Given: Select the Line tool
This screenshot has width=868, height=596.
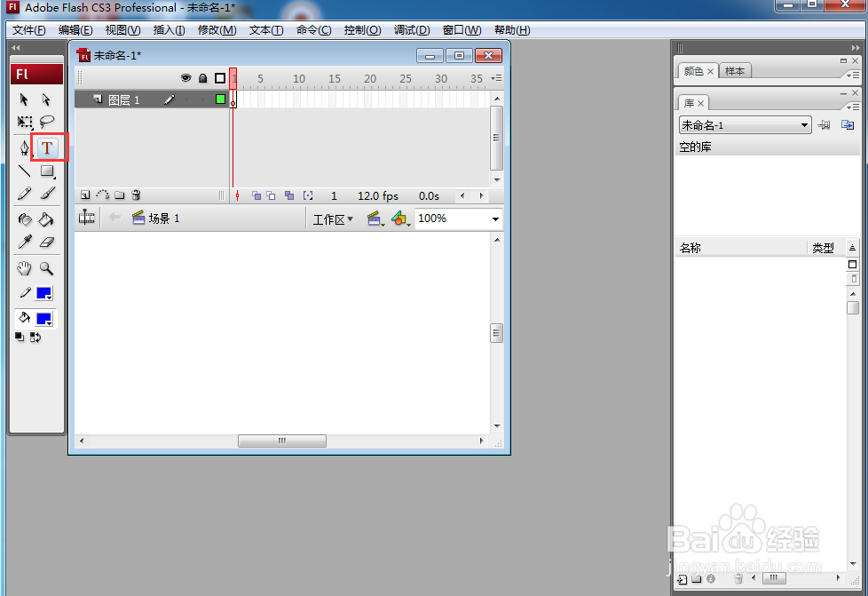Looking at the screenshot, I should point(24,171).
